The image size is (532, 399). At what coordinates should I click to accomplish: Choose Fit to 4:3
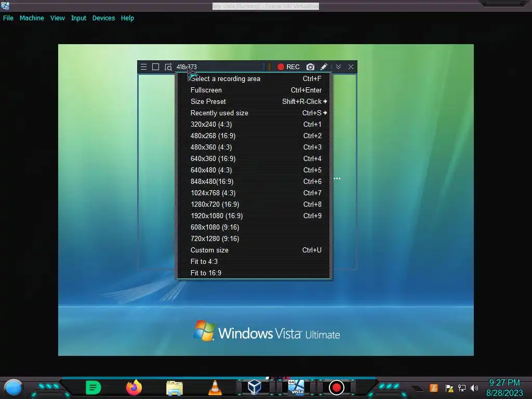click(x=254, y=262)
